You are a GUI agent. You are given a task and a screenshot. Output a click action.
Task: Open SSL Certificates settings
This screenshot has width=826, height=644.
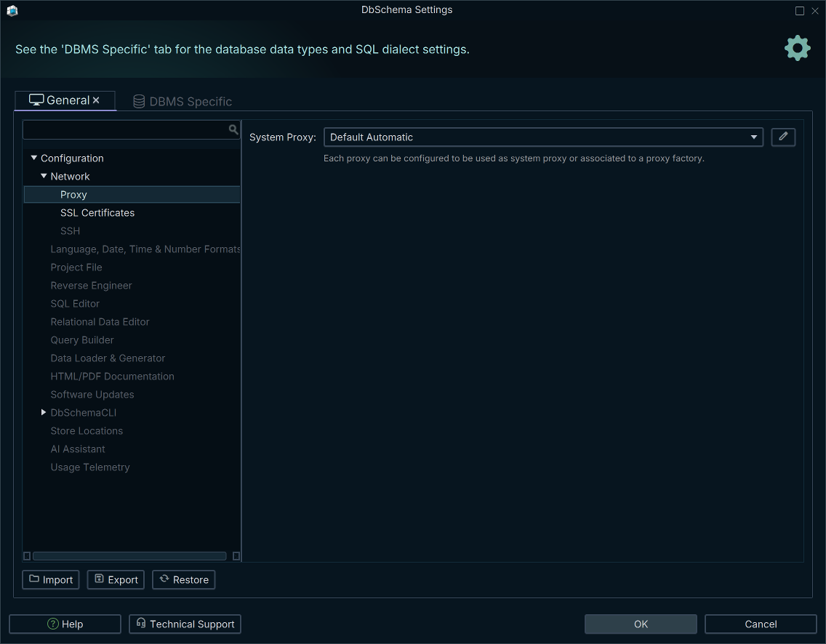[x=97, y=213]
